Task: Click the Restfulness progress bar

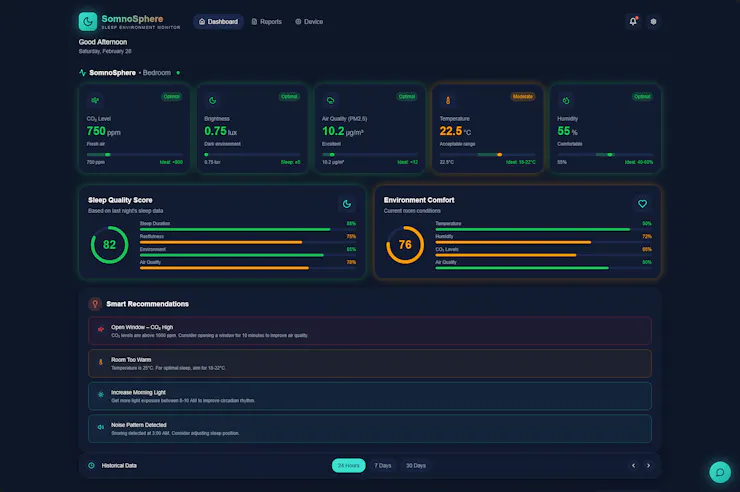Action: (x=248, y=242)
